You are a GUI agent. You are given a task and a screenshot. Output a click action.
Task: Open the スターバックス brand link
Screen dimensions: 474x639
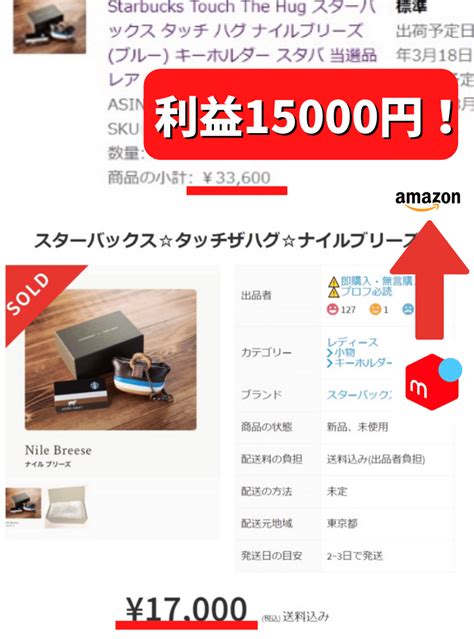pyautogui.click(x=359, y=394)
